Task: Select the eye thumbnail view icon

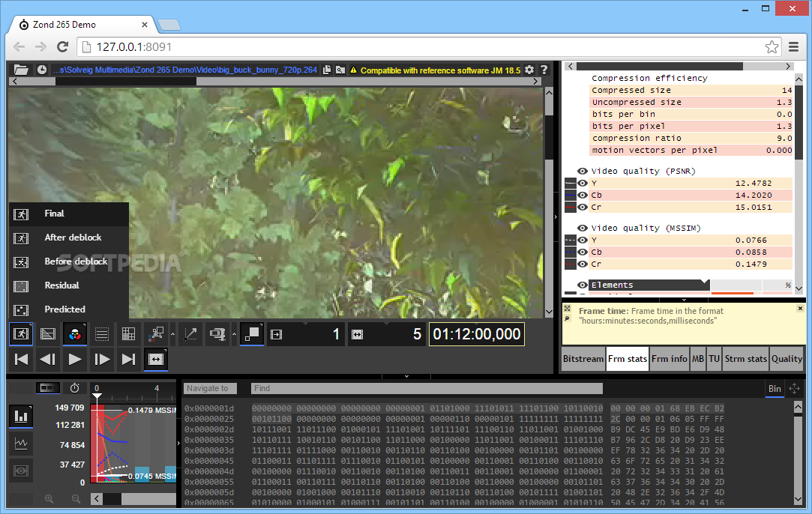Action: pos(21,471)
